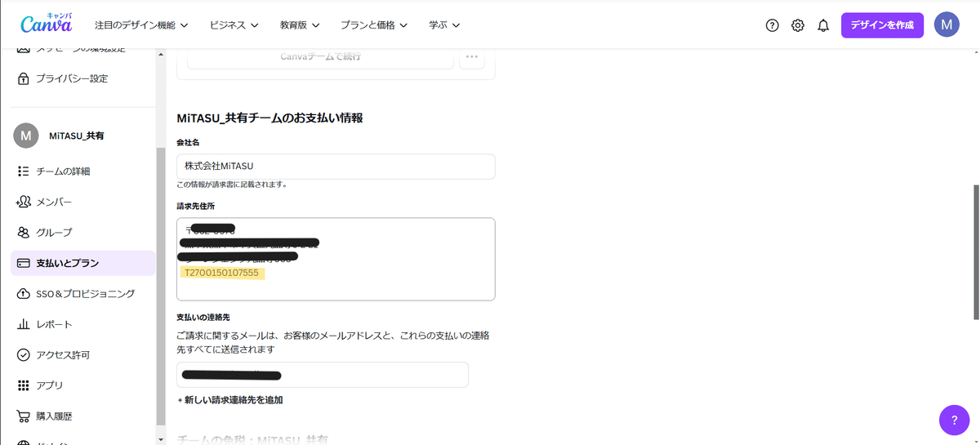980x445 pixels.
Task: Open the help question mark icon in header
Action: pos(772,25)
